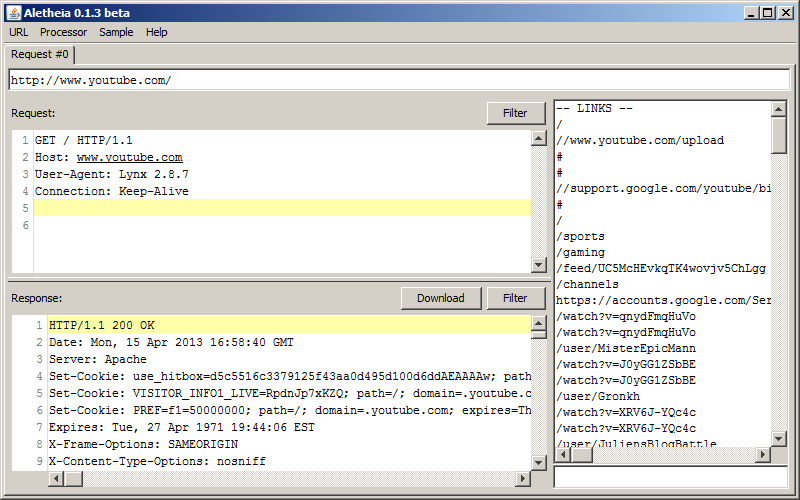Click request pane scroll up arrow

[539, 138]
